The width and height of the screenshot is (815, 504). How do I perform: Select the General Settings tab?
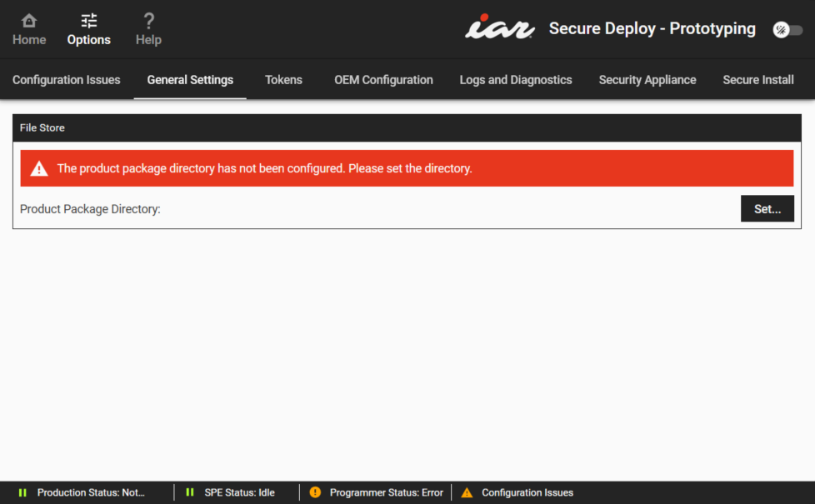coord(190,80)
